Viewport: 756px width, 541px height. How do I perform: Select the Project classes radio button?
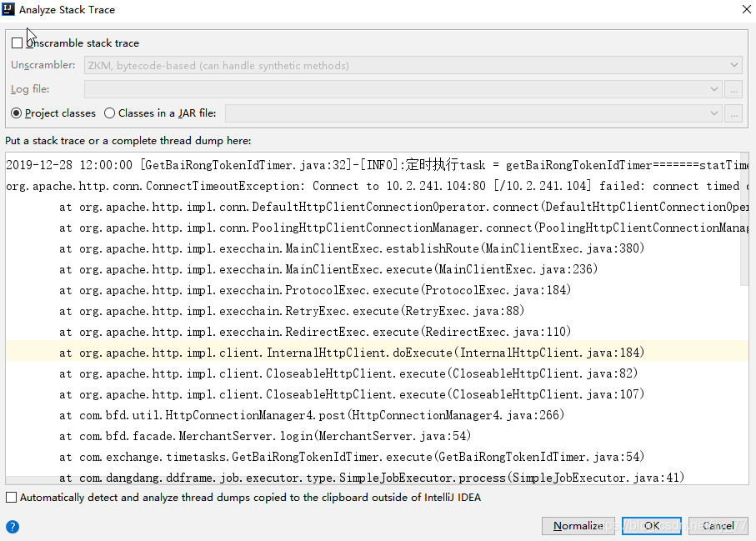[17, 113]
